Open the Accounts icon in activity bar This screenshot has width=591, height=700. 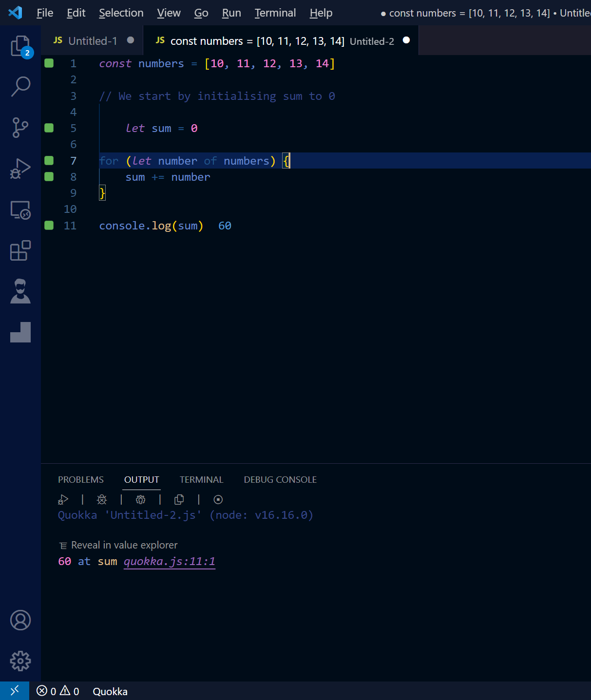20,620
